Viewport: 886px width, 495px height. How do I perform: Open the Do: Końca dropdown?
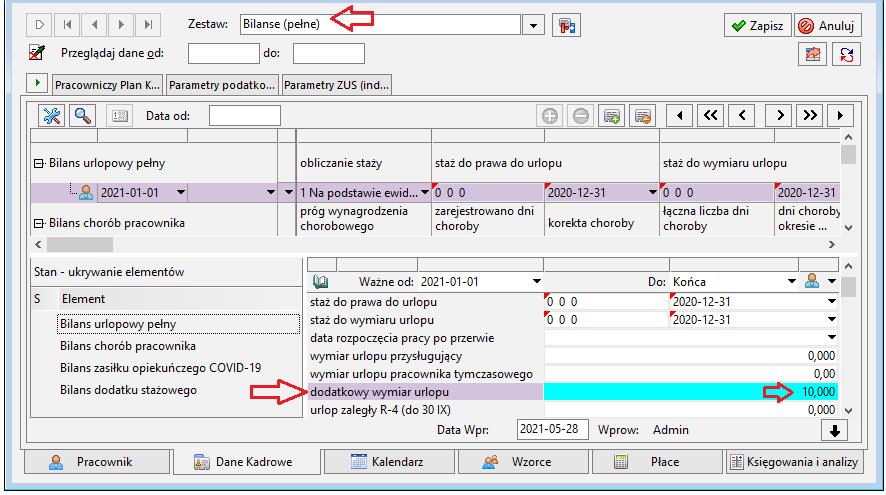click(792, 281)
